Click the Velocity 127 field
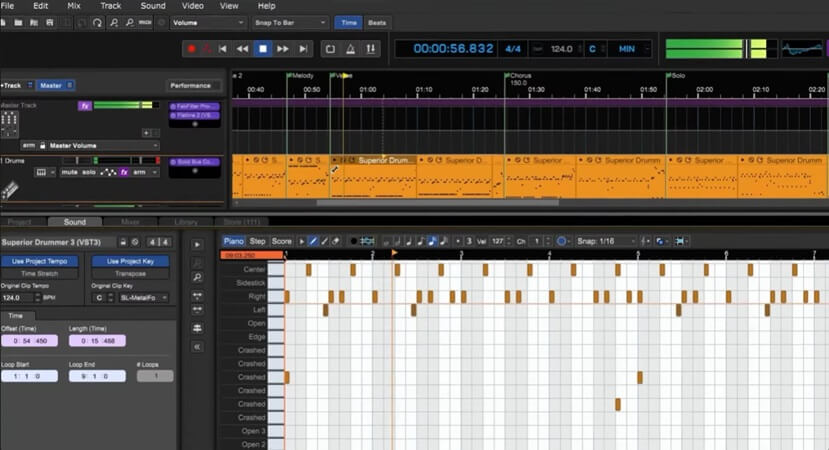Viewport: 829px width, 450px height. tap(498, 241)
